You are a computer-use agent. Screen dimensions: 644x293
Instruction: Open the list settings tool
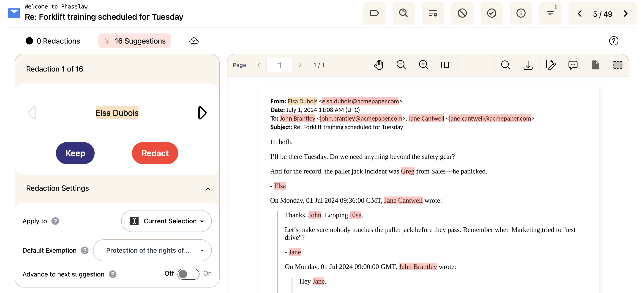[x=433, y=13]
